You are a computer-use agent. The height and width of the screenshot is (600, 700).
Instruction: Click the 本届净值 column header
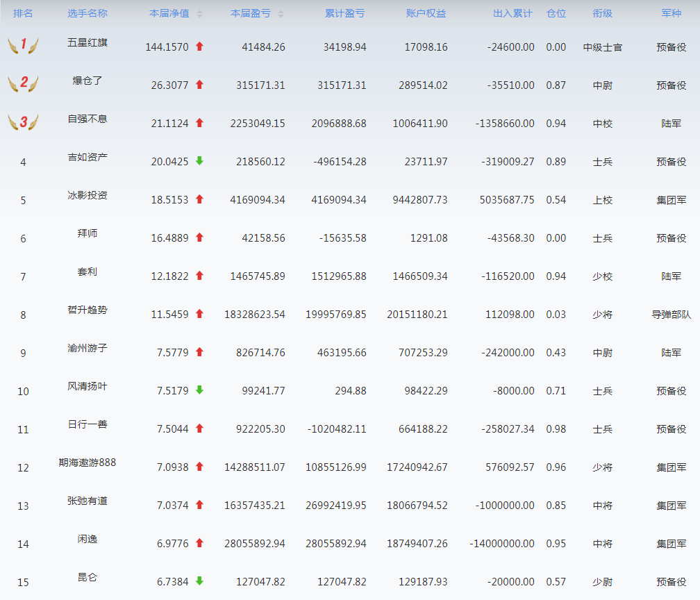point(169,13)
